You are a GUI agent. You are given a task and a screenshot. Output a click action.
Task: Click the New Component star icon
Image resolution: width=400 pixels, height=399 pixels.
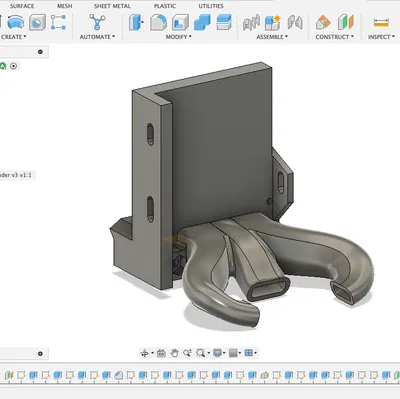point(273,23)
